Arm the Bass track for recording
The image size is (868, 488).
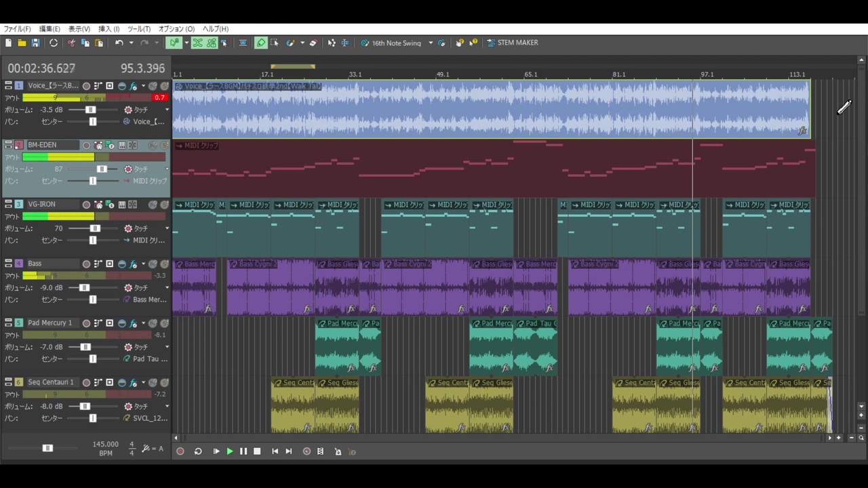click(86, 264)
